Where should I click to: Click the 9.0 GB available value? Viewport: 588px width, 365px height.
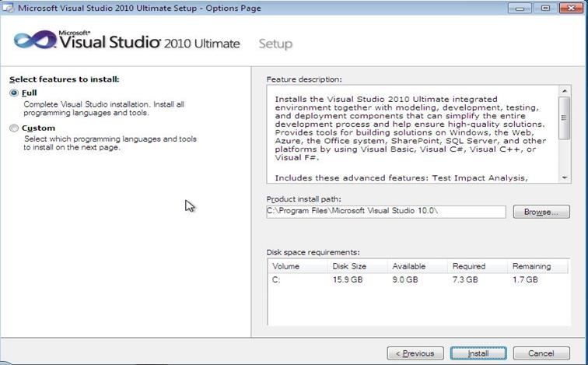pos(405,280)
